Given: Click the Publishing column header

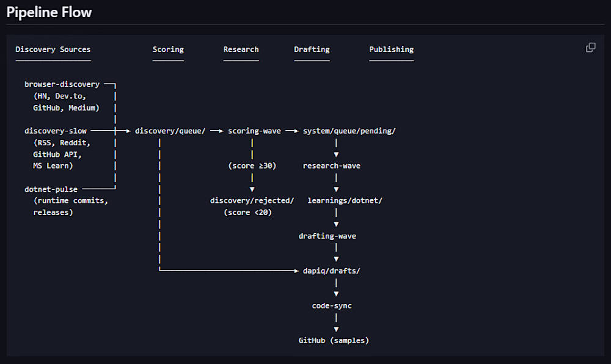Looking at the screenshot, I should [391, 49].
